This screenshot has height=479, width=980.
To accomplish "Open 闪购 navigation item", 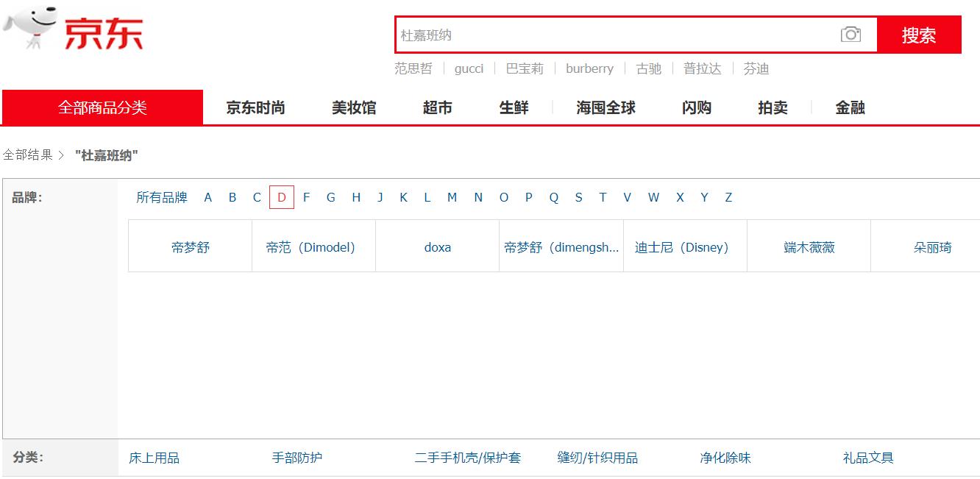I will 697,107.
